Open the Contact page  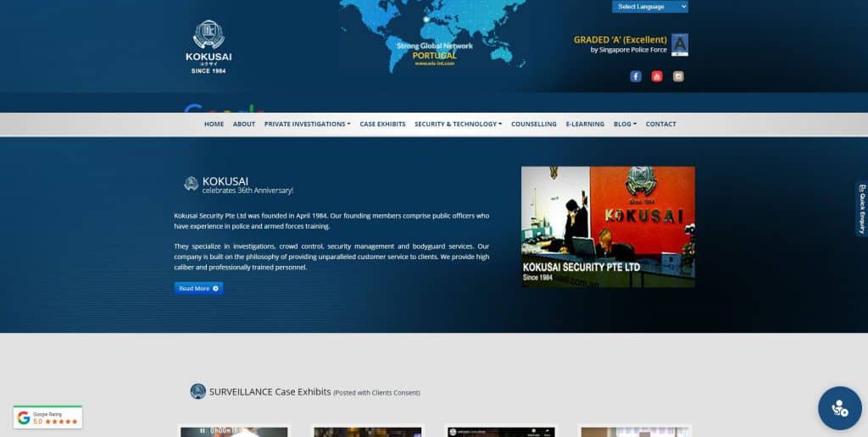pyautogui.click(x=661, y=124)
